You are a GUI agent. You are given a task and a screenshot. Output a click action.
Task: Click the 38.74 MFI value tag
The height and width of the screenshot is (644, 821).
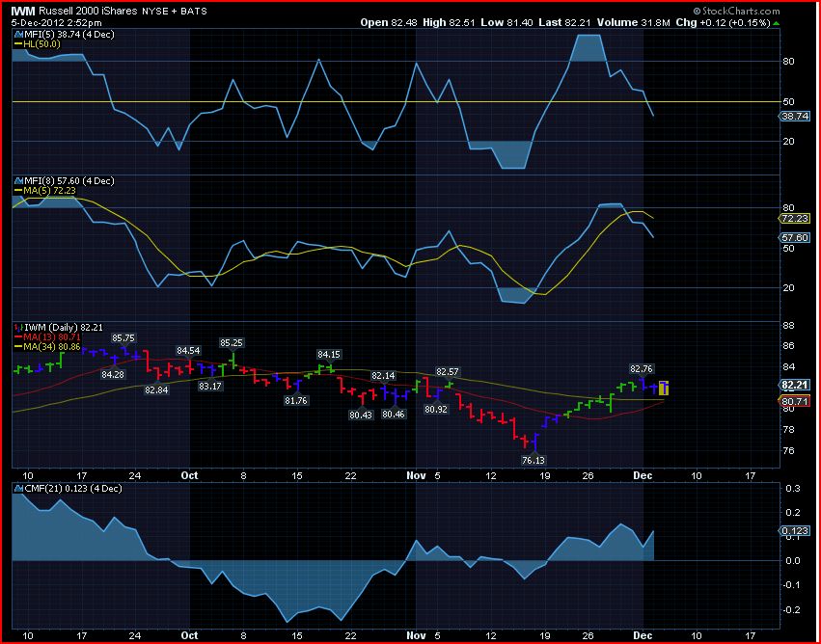tap(794, 116)
